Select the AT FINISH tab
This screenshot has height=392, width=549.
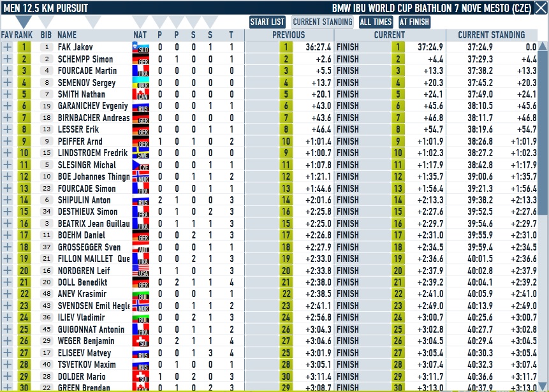pyautogui.click(x=414, y=22)
